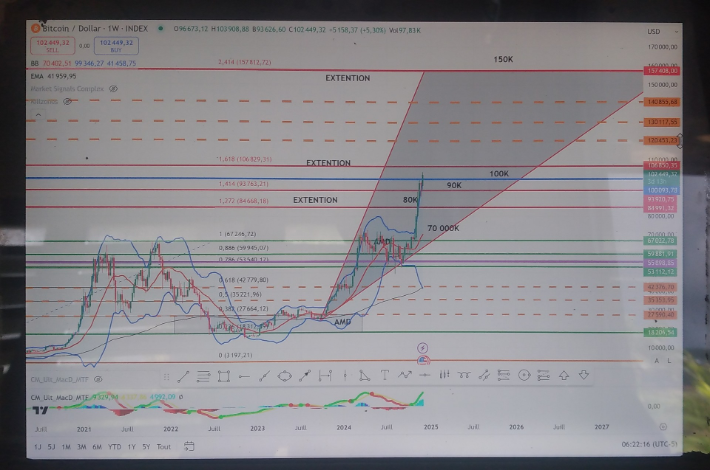710x470 pixels.
Task: Select the 3M time range
Action: click(x=82, y=447)
